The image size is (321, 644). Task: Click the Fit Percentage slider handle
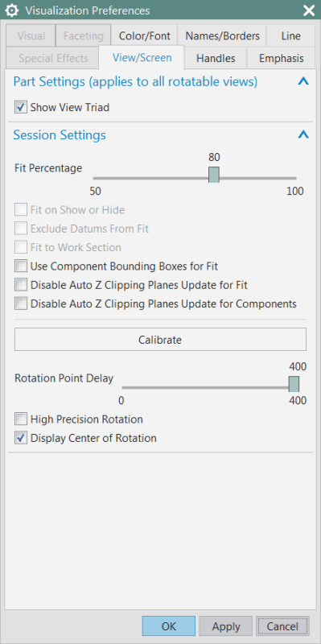tap(214, 175)
